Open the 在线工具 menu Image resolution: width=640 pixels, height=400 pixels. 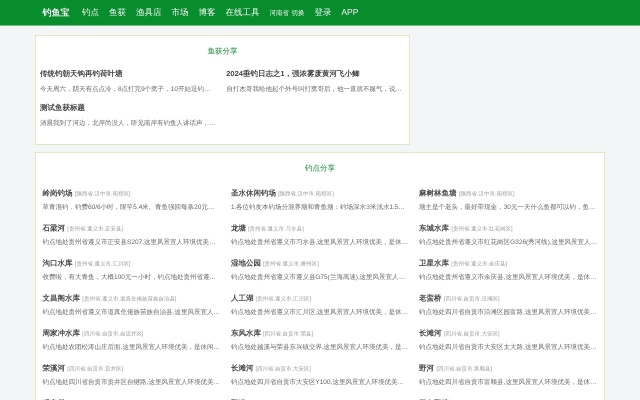(242, 12)
